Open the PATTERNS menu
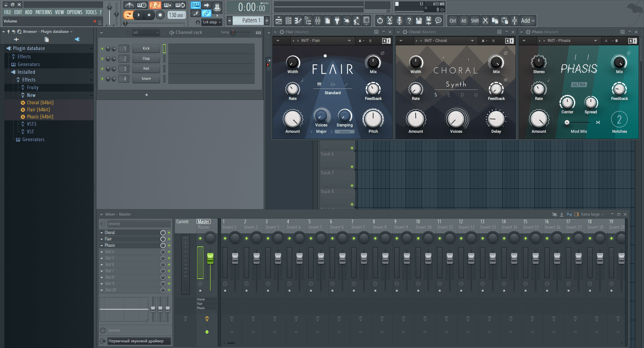Screen dimensions: 644x348 point(44,12)
